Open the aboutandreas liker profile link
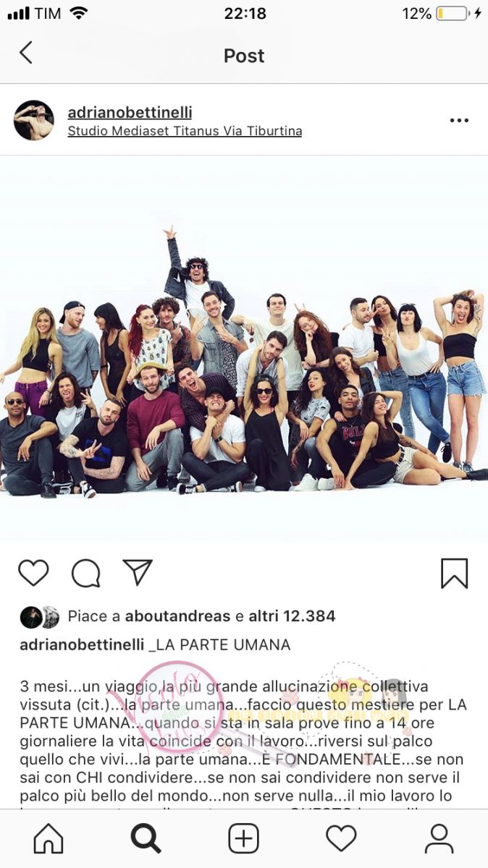The width and height of the screenshot is (488, 868). tap(177, 616)
